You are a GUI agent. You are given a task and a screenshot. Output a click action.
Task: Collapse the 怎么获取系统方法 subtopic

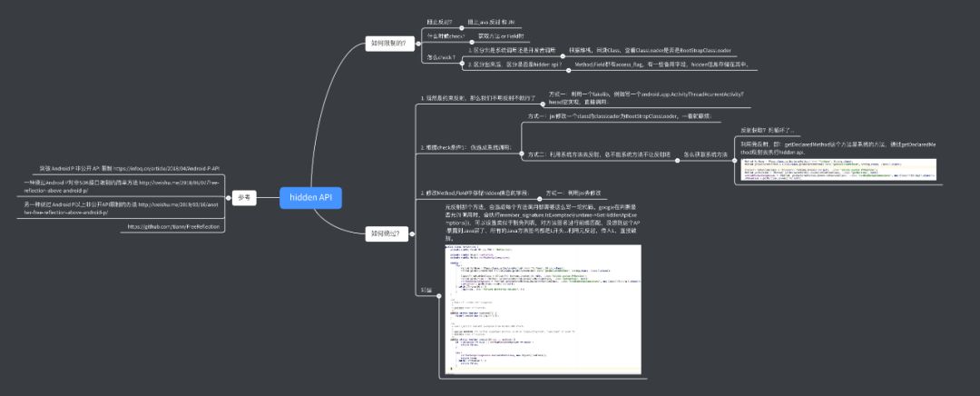(734, 159)
